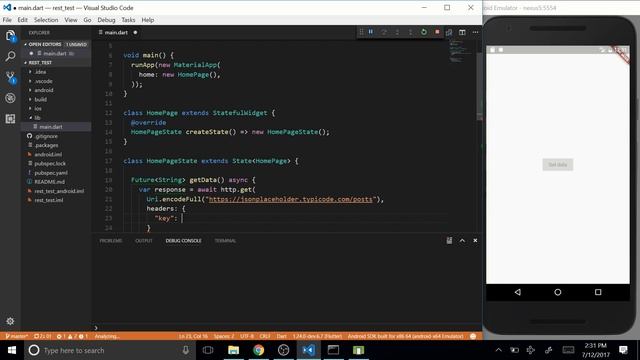The height and width of the screenshot is (360, 640).
Task: Open the Source Control view
Action: [11, 77]
